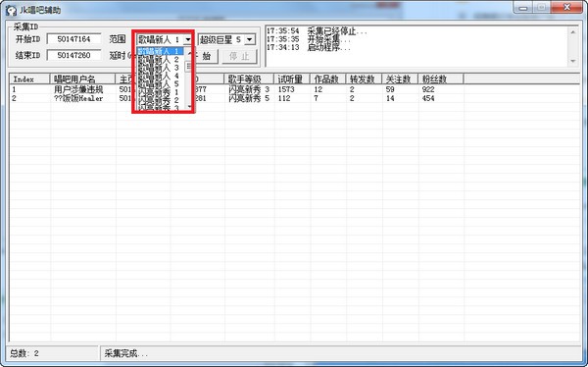Click the 粉丝数 value 454

(x=428, y=98)
